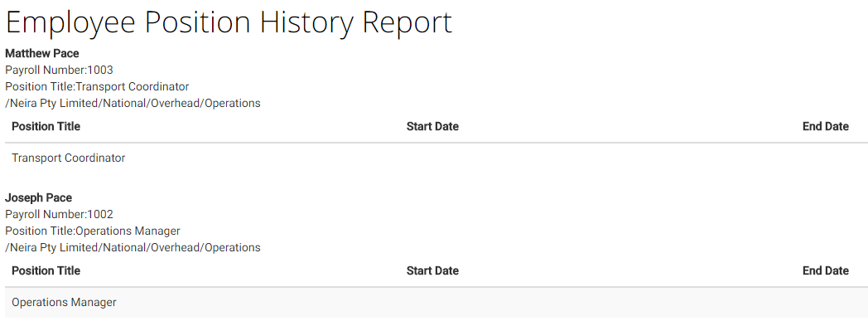Image resolution: width=868 pixels, height=326 pixels.
Task: Click Payroll Number:1003 text
Action: (x=60, y=71)
